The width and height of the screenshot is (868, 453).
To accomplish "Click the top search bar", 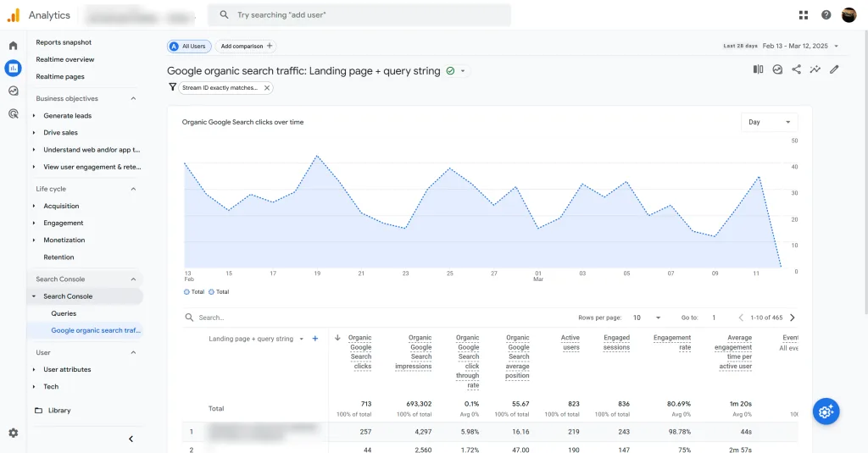I will click(x=359, y=15).
